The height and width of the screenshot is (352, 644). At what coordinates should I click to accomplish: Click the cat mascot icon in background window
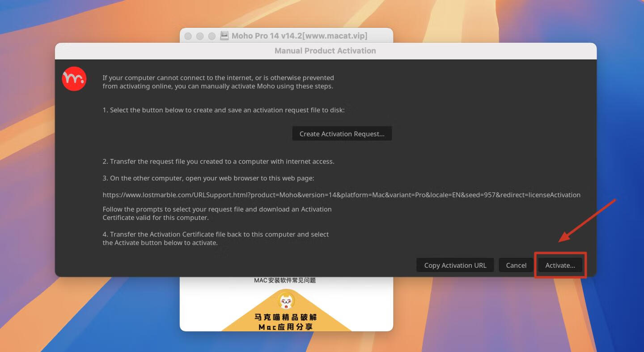point(286,300)
